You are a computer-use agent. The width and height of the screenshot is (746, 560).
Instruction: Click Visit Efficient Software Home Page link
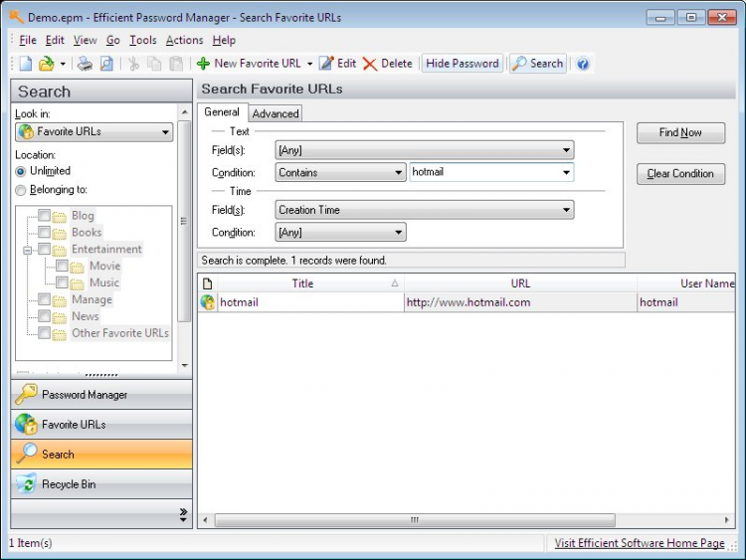(640, 543)
